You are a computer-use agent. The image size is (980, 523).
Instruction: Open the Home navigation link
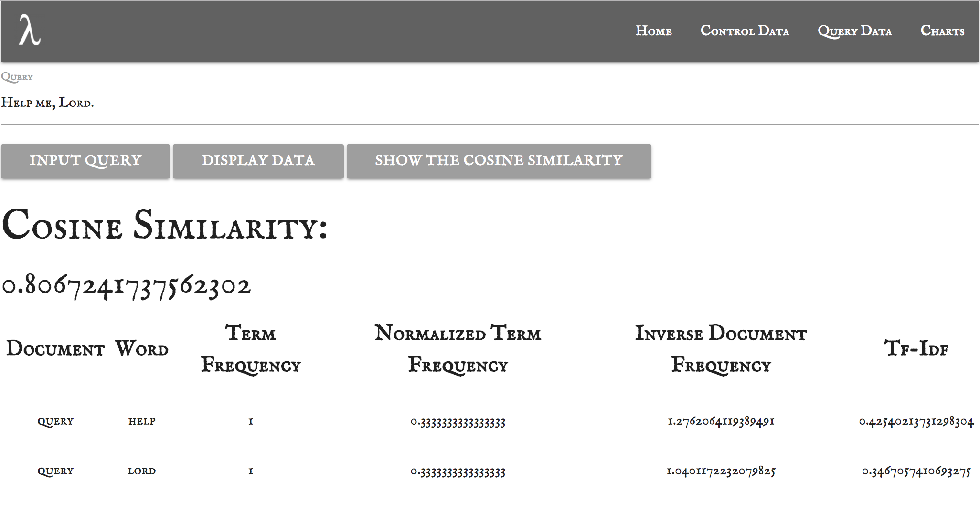(653, 31)
